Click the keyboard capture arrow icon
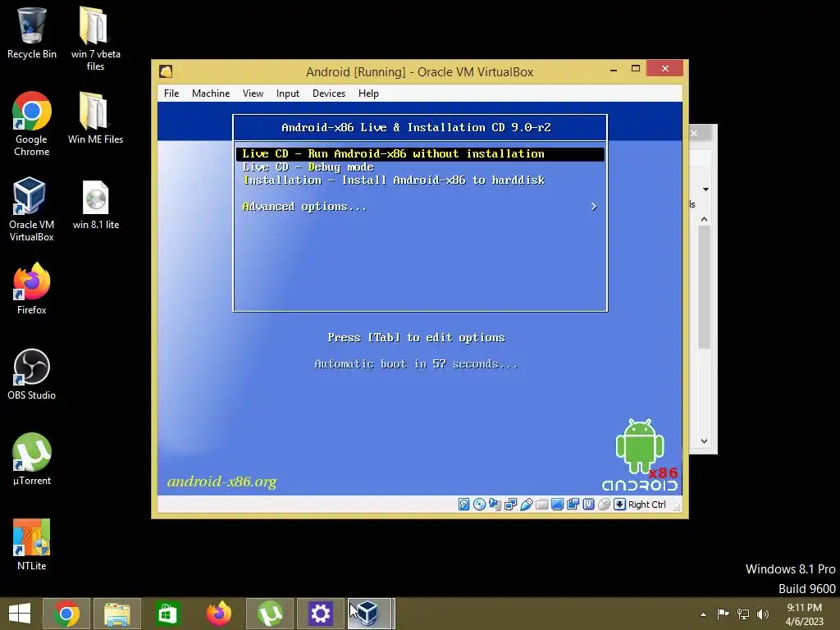Screen dimensions: 840x630 619,504
